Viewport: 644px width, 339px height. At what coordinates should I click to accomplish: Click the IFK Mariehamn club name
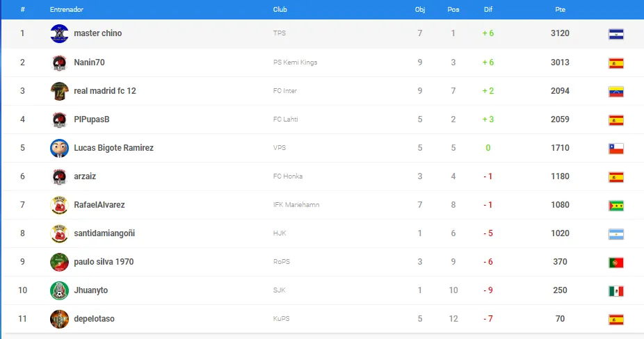point(296,205)
